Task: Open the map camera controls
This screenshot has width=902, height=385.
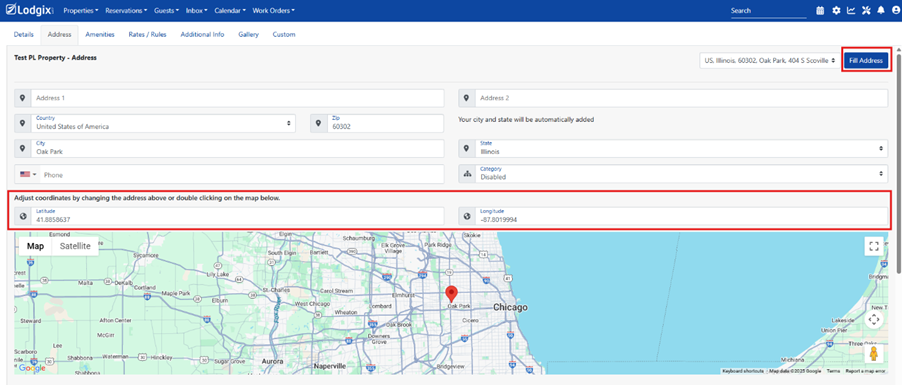Action: pos(874,320)
